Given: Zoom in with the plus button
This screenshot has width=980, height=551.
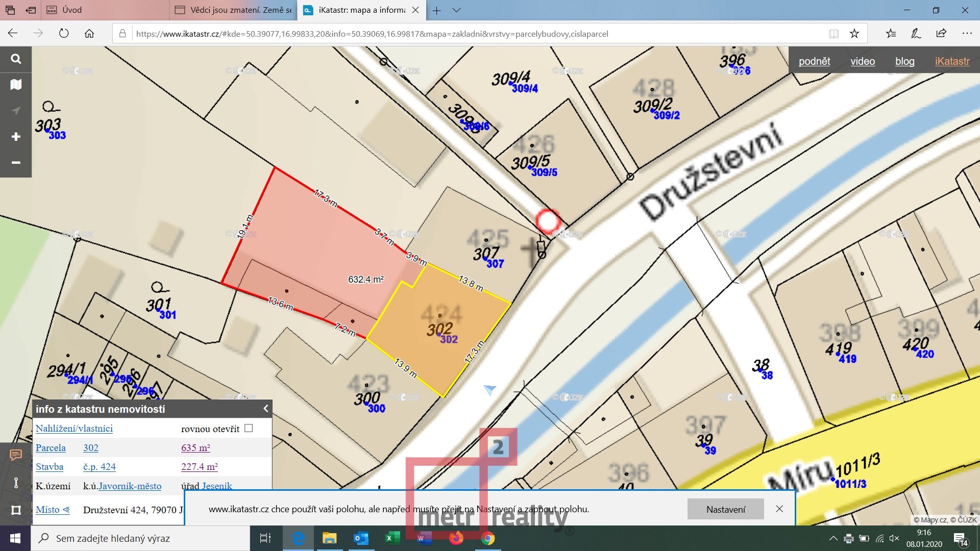Looking at the screenshot, I should coord(16,137).
